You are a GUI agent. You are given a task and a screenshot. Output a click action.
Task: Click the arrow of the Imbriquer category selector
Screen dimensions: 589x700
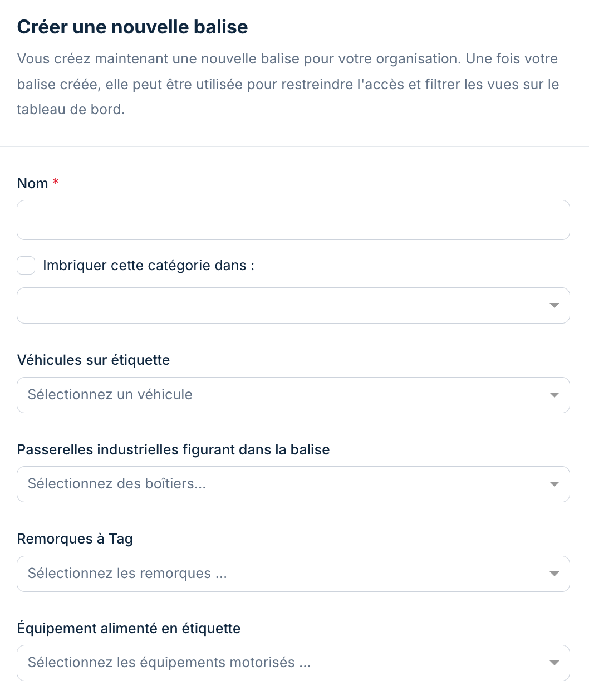point(554,305)
